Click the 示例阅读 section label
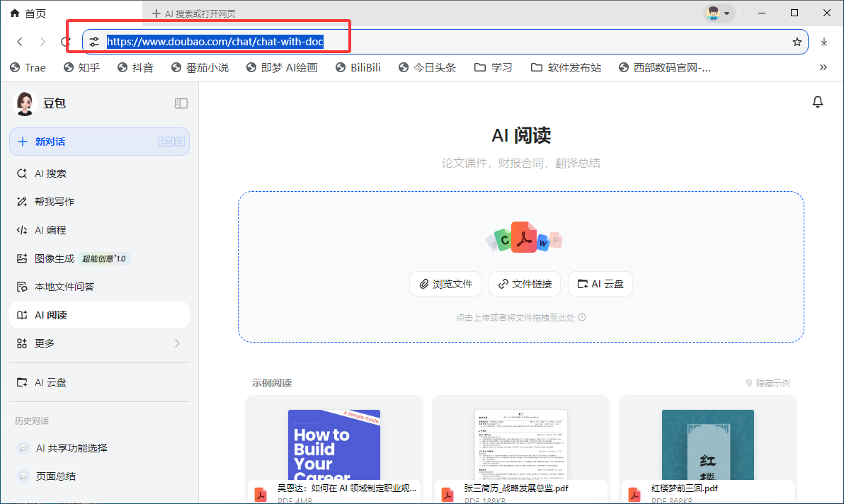 (x=272, y=383)
